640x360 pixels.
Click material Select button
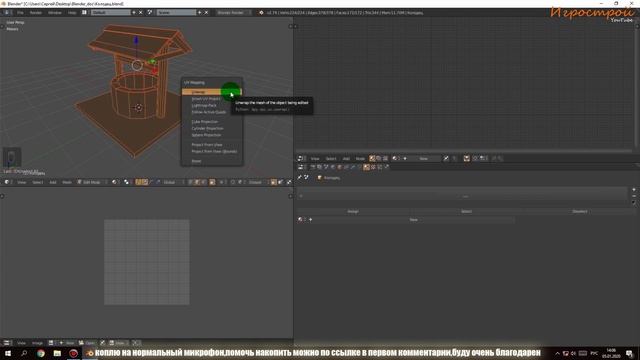click(466, 211)
